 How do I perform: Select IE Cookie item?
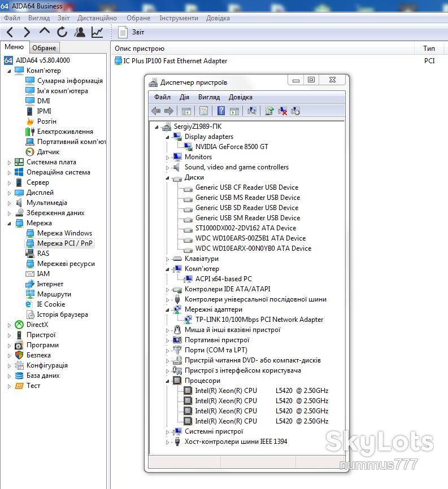click(x=51, y=304)
